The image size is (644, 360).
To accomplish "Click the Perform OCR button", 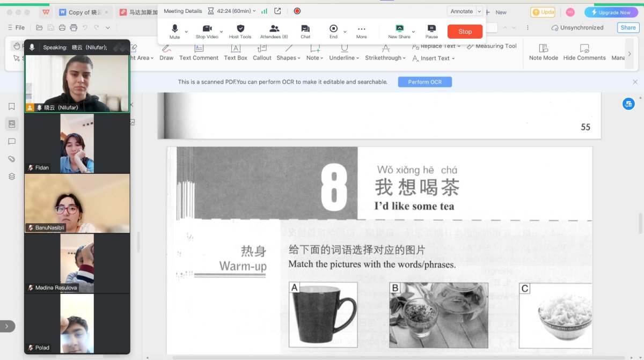I will click(425, 82).
